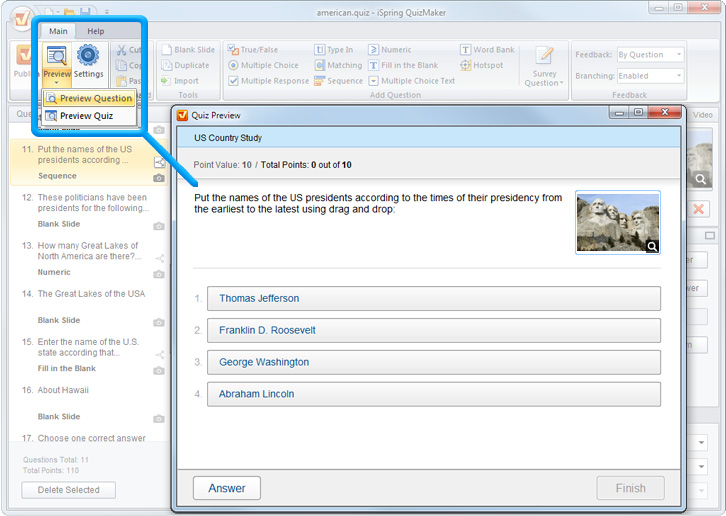Switch to the Help tab
Image resolution: width=726 pixels, height=516 pixels.
point(95,31)
